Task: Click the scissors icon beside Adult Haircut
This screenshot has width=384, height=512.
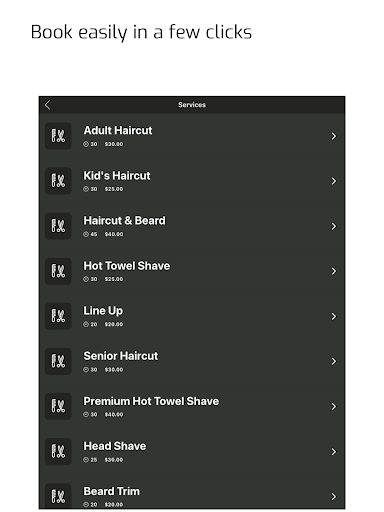Action: coord(58,136)
